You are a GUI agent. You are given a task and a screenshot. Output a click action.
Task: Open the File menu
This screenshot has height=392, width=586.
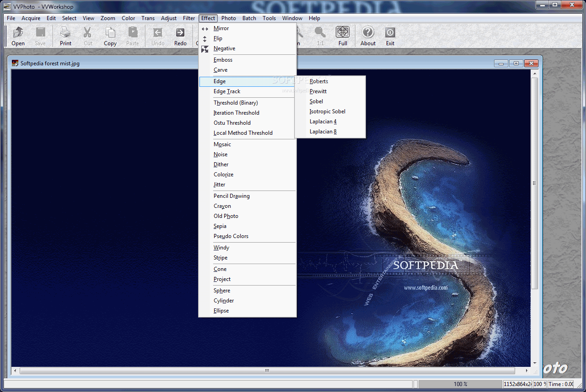(x=11, y=18)
